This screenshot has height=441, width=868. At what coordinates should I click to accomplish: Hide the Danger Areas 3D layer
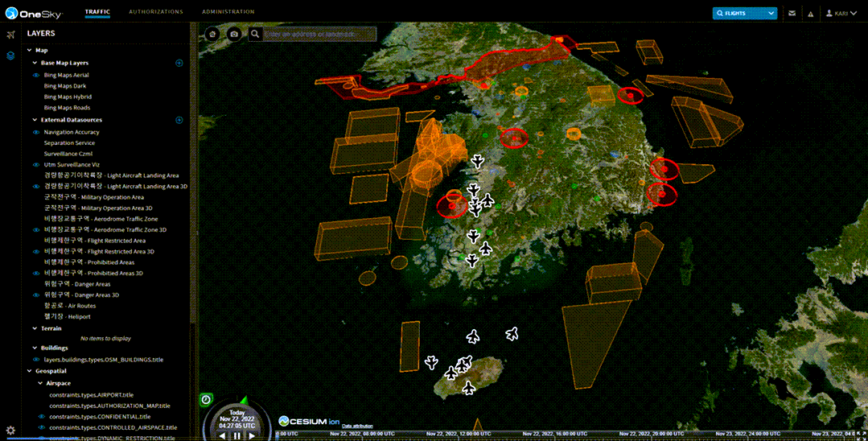pos(36,295)
